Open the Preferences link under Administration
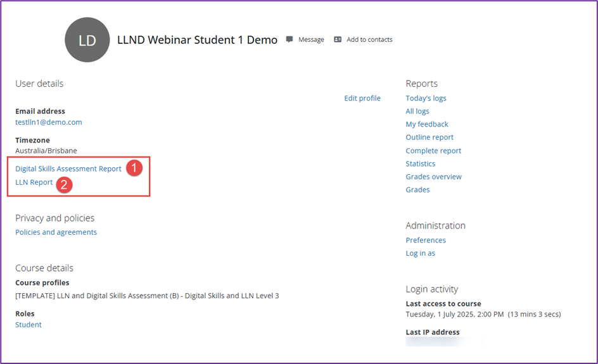598x364 pixels. [426, 240]
